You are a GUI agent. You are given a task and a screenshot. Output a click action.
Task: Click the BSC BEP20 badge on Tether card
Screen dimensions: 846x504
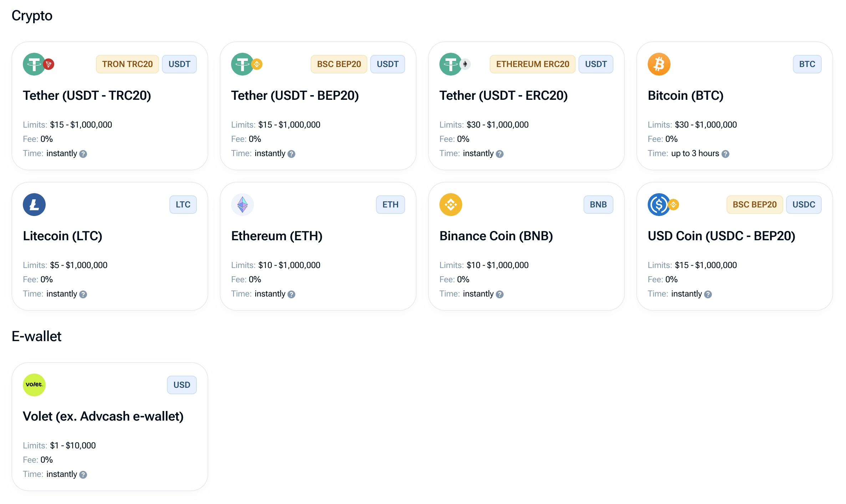click(339, 64)
